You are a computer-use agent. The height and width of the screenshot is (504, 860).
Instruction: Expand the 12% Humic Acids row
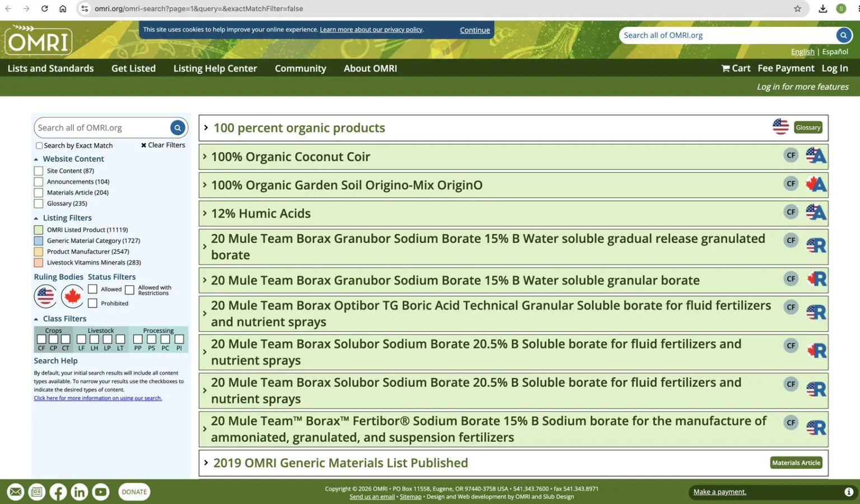tap(205, 213)
